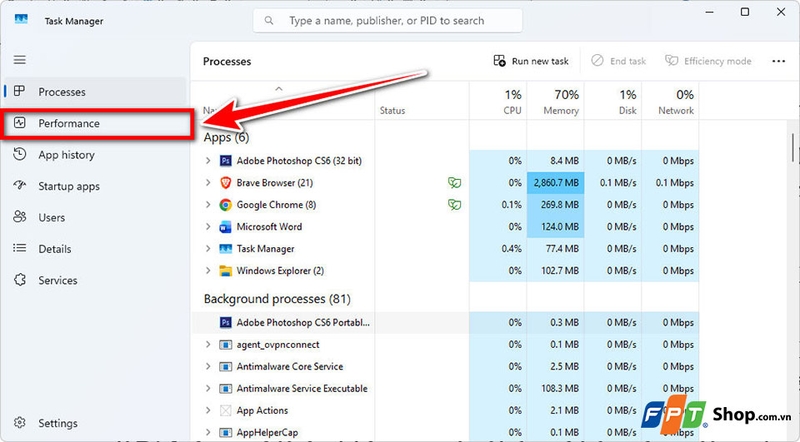
Task: Click the Startup apps gauge icon
Action: point(19,185)
